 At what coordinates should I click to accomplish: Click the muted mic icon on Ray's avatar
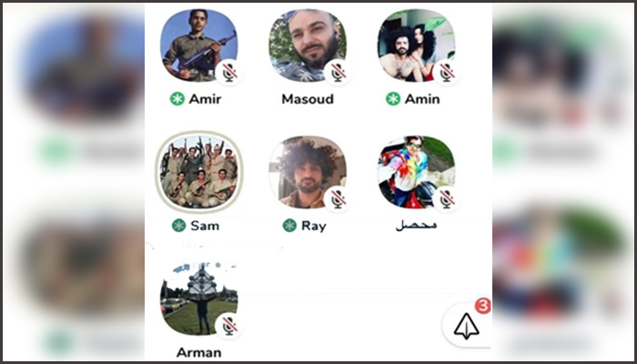pos(338,199)
